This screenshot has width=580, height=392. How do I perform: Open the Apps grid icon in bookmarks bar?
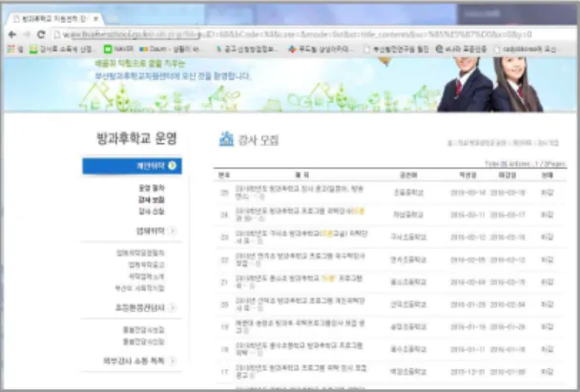10,49
